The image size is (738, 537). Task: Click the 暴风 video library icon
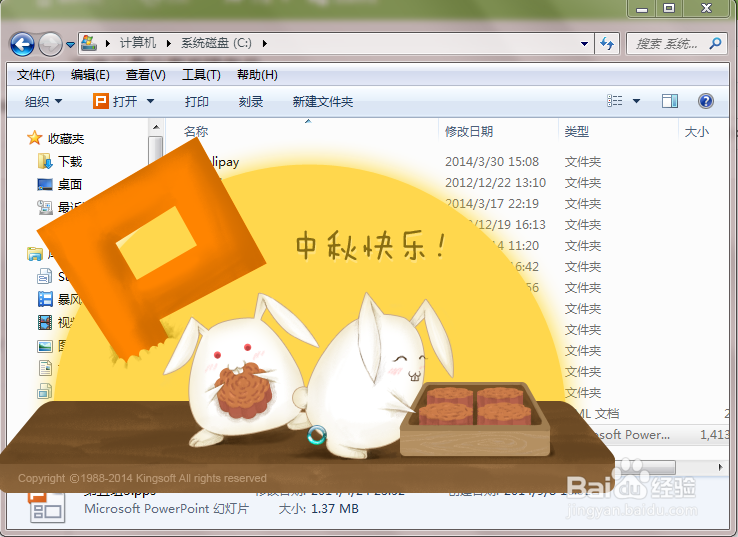tap(45, 299)
